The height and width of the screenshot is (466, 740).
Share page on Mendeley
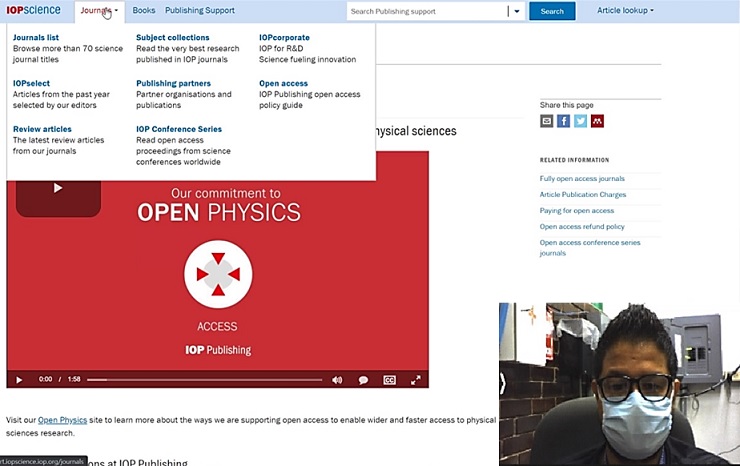597,121
